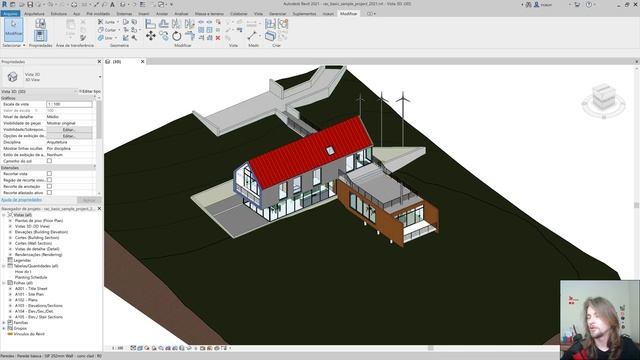Viewport: 640px width, 360px height.
Task: Switch to the Arquitetura ribbon tab
Action: pyautogui.click(x=34, y=13)
